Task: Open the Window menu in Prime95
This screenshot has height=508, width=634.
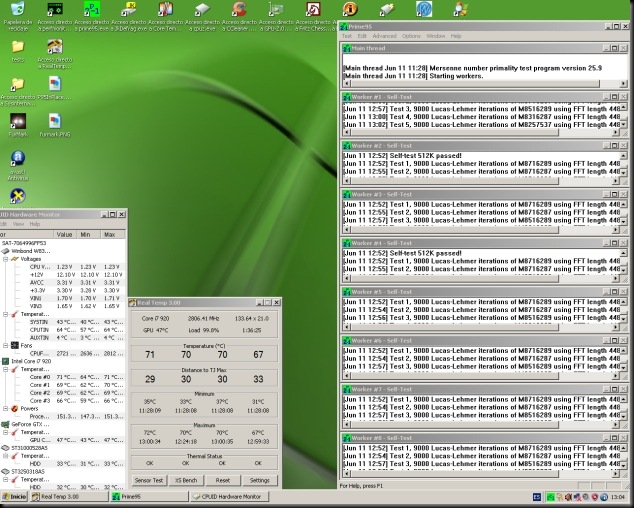Action: 436,36
